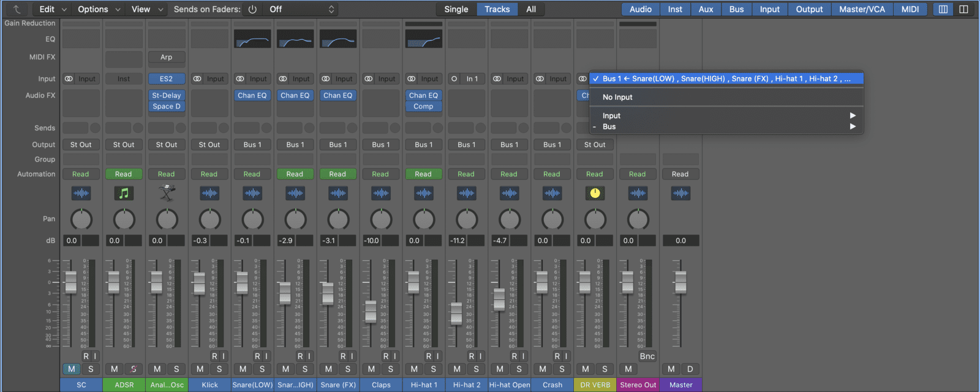Click the Claps track waveform icon
Screen dimensions: 980x392
pos(381,194)
